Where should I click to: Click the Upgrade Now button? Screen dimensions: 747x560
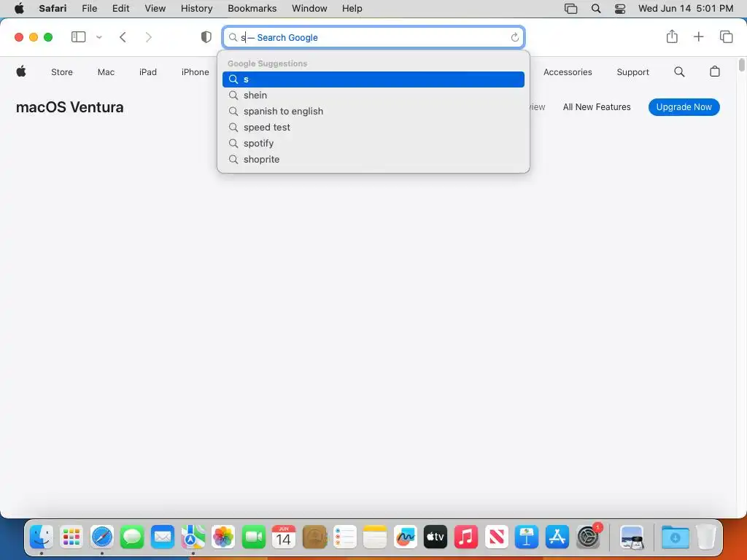684,107
